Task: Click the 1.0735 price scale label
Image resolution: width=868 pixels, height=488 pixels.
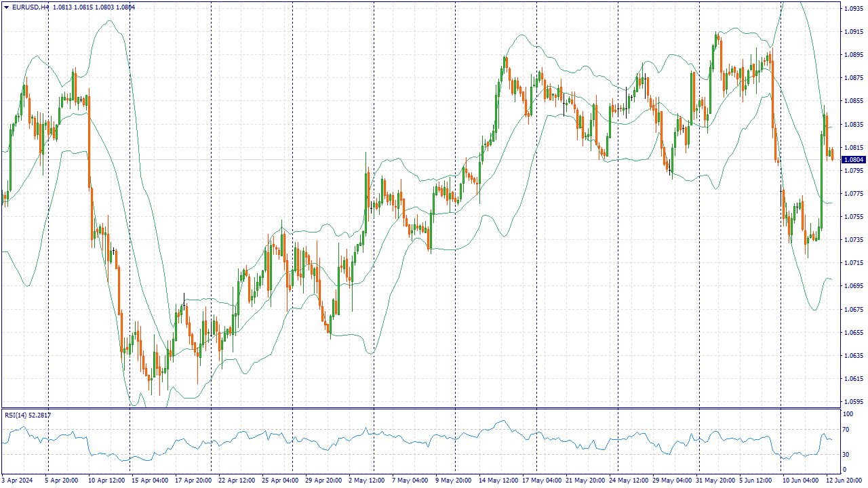Action: 853,239
